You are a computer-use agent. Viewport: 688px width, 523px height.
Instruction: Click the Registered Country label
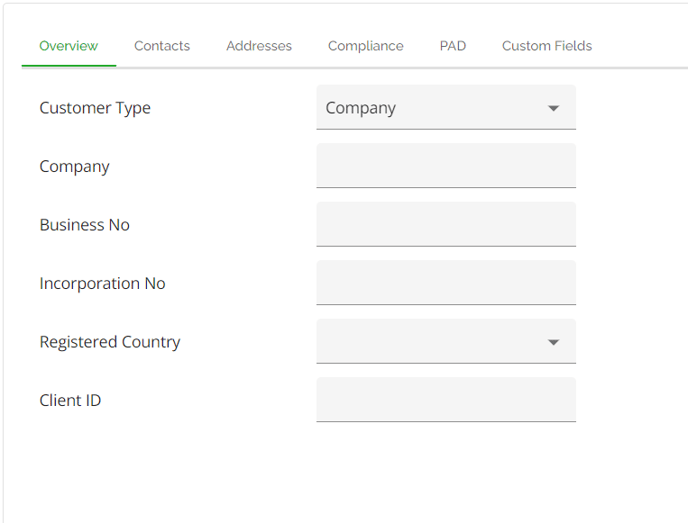110,342
